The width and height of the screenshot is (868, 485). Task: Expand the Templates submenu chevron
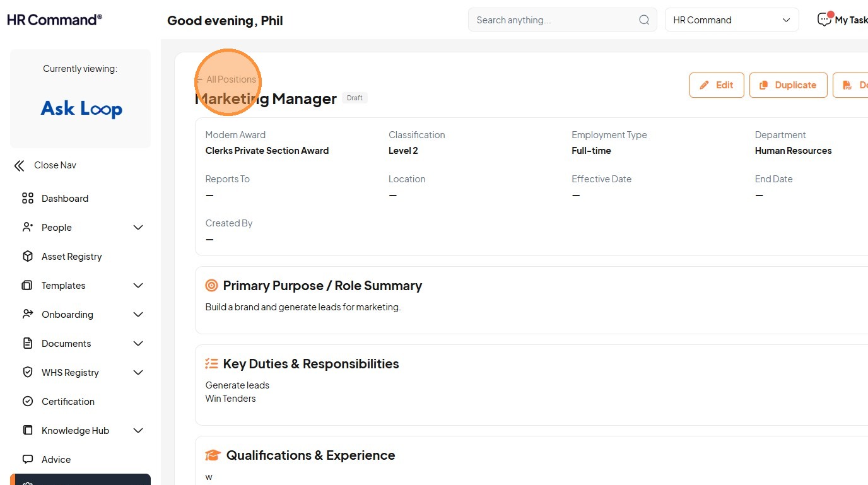[138, 286]
